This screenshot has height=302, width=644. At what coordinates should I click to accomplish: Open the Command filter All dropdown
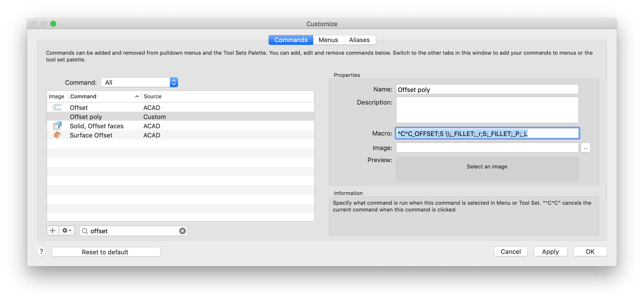tap(139, 83)
